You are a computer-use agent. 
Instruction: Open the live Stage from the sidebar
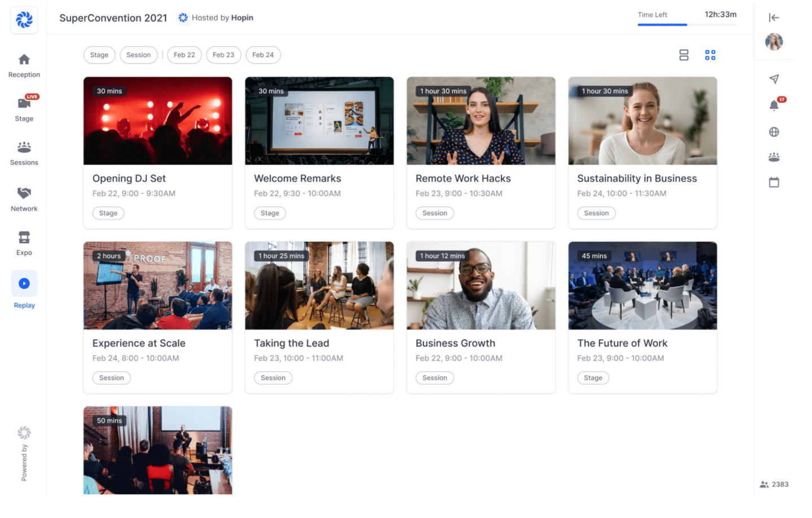tap(24, 108)
